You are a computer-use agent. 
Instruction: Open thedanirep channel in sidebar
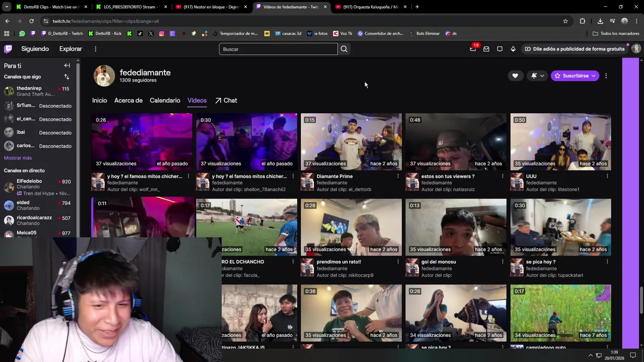(39, 91)
